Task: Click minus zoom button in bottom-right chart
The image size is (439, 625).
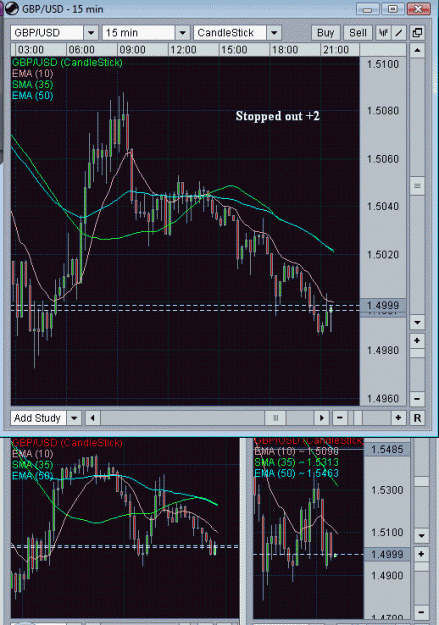Action: click(x=422, y=613)
